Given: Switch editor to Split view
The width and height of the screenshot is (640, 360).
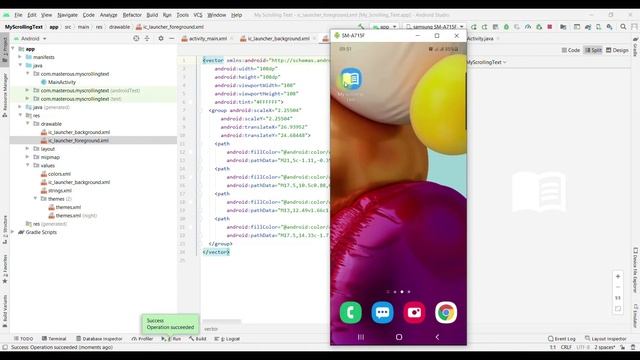Looking at the screenshot, I should click(593, 50).
